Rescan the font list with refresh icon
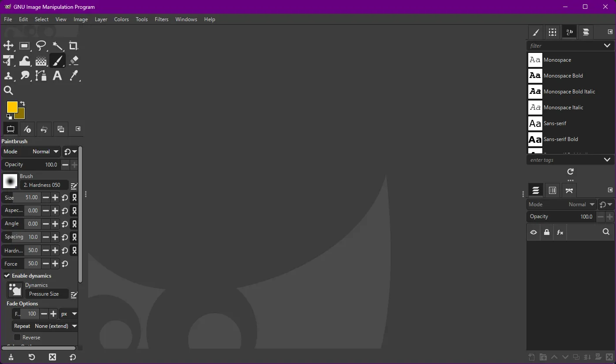This screenshot has width=616, height=364. point(570,171)
